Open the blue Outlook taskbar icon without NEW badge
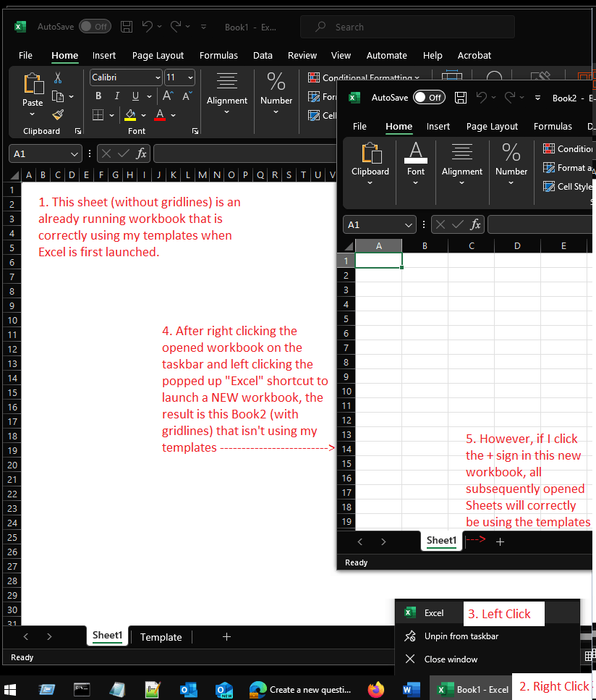This screenshot has width=596, height=700. 189,690
